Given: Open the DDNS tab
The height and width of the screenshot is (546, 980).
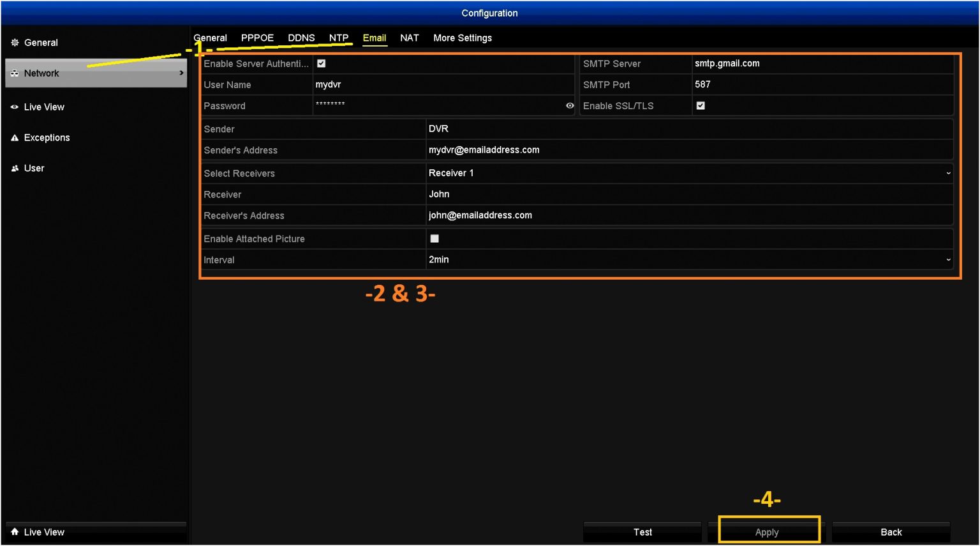Looking at the screenshot, I should click(301, 38).
